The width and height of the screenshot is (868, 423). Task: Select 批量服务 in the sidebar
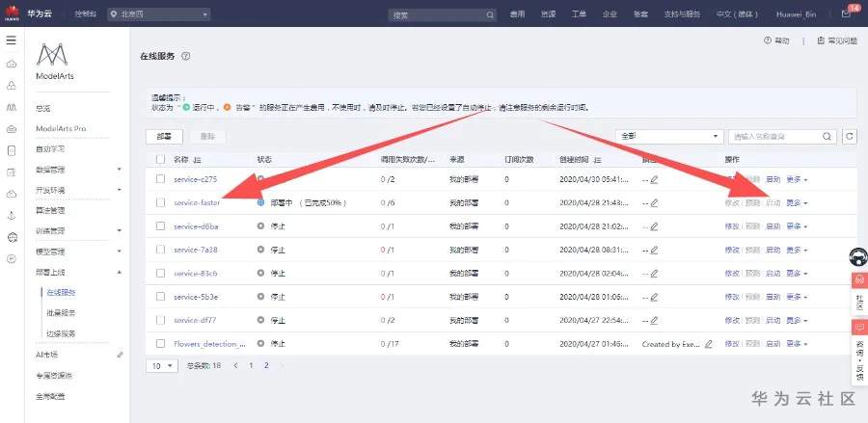tap(61, 313)
